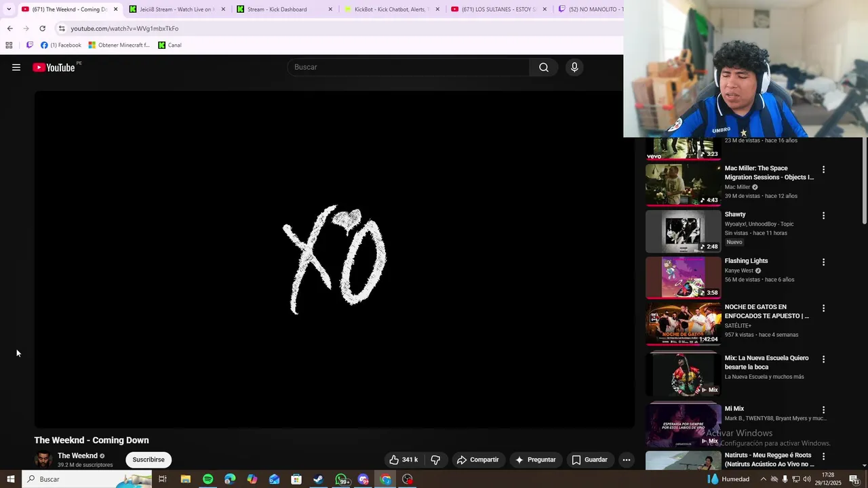Open File Explorer from taskbar
The width and height of the screenshot is (868, 488).
[186, 479]
